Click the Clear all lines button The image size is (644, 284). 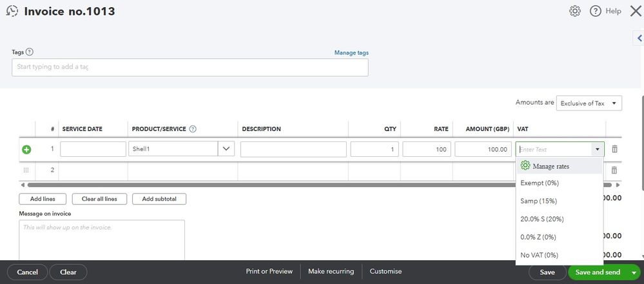[x=99, y=199]
